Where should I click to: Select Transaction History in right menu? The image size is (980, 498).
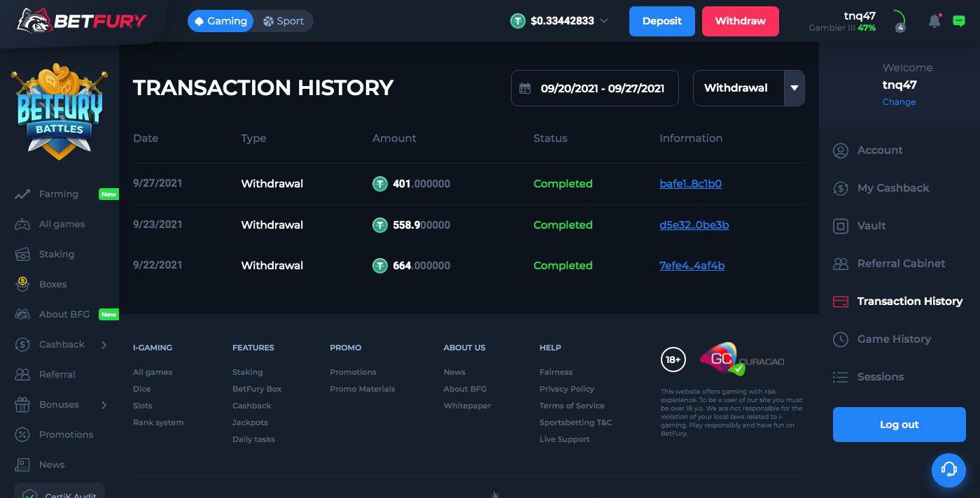tap(910, 301)
